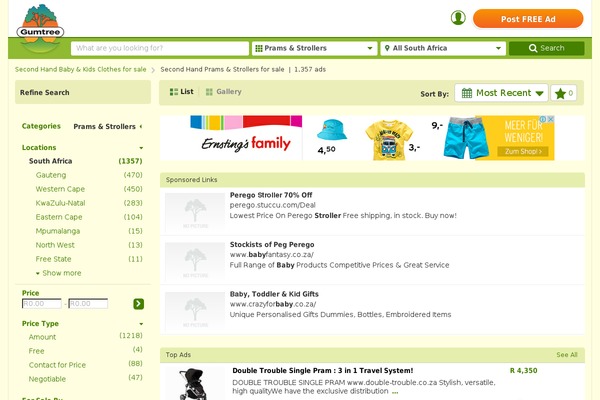
Task: Click the Zum Shop button in banner
Action: pyautogui.click(x=523, y=152)
